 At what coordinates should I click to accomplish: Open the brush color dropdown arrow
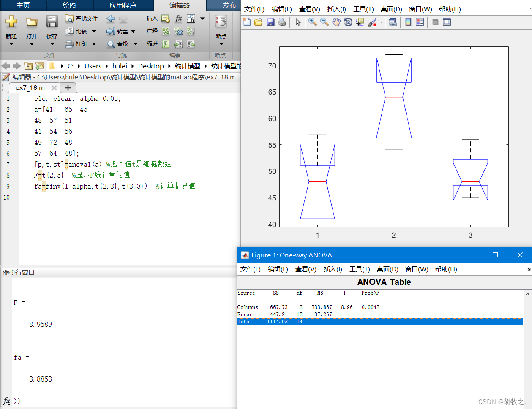[x=381, y=22]
